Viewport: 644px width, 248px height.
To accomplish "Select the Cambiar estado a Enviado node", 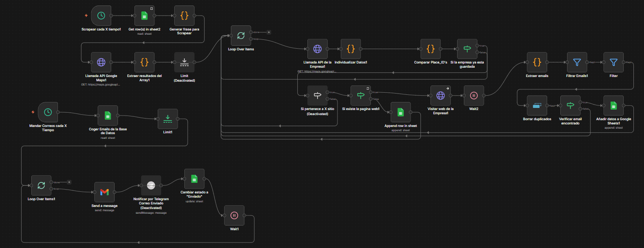I will pyautogui.click(x=195, y=179).
